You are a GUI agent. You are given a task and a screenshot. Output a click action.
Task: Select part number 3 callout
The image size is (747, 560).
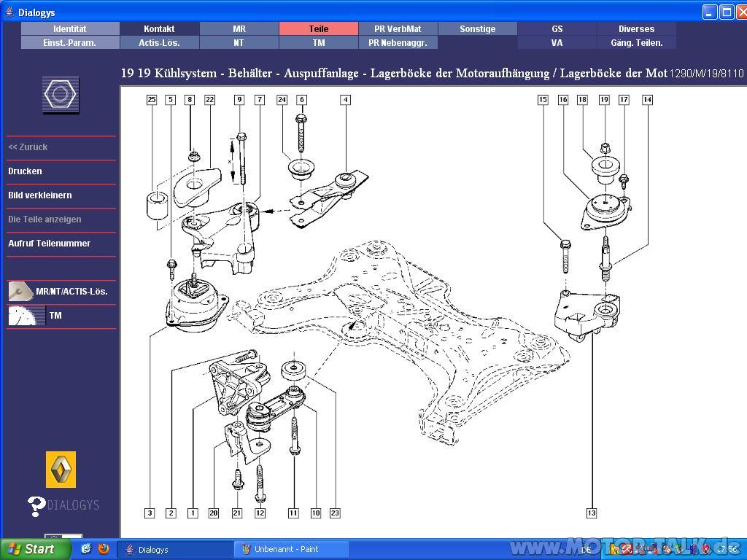pyautogui.click(x=150, y=513)
